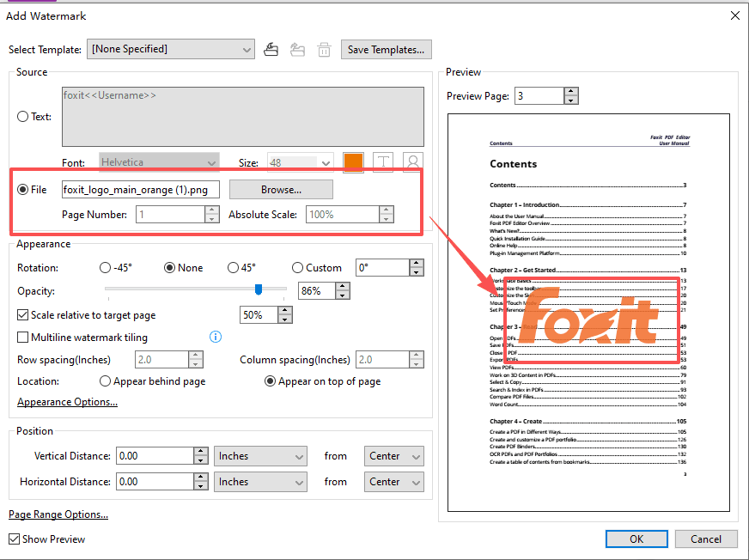Choose the 45° rotation option

click(233, 268)
